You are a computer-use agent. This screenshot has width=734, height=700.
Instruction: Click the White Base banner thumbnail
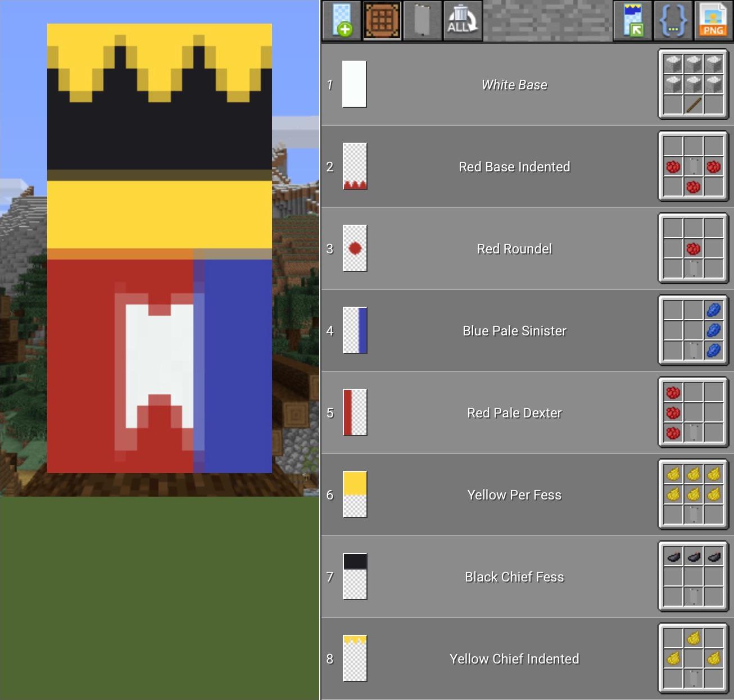[x=354, y=84]
